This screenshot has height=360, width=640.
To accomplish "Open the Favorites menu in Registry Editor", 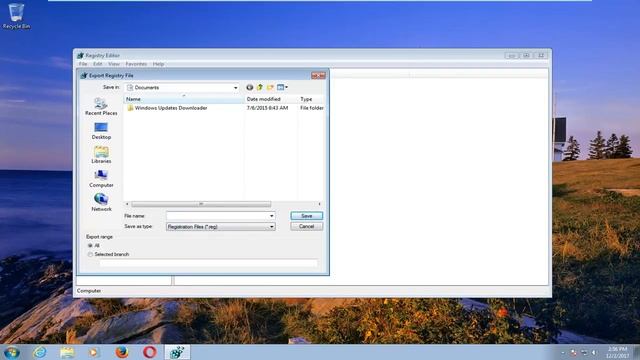I will pyautogui.click(x=136, y=64).
